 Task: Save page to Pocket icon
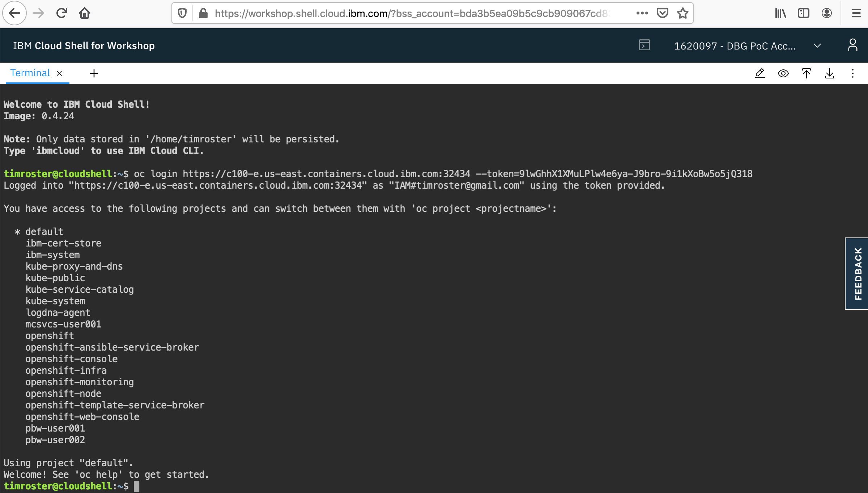click(x=662, y=13)
